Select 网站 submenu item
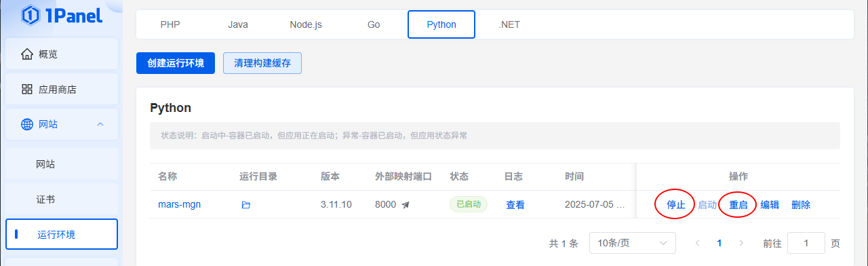The width and height of the screenshot is (868, 266). tap(62, 164)
